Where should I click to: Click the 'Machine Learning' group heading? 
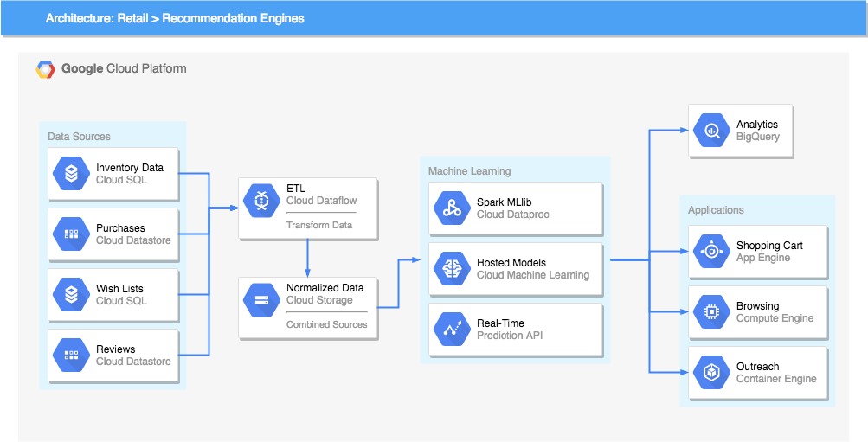coord(469,171)
